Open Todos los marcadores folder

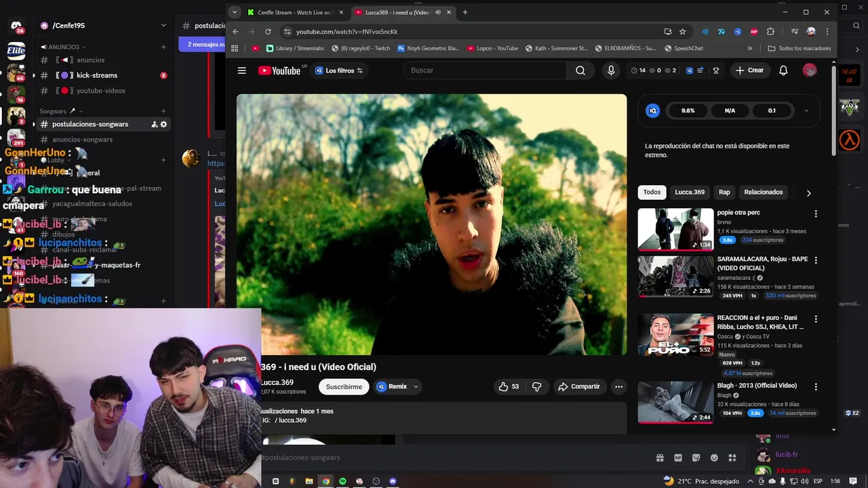point(799,48)
